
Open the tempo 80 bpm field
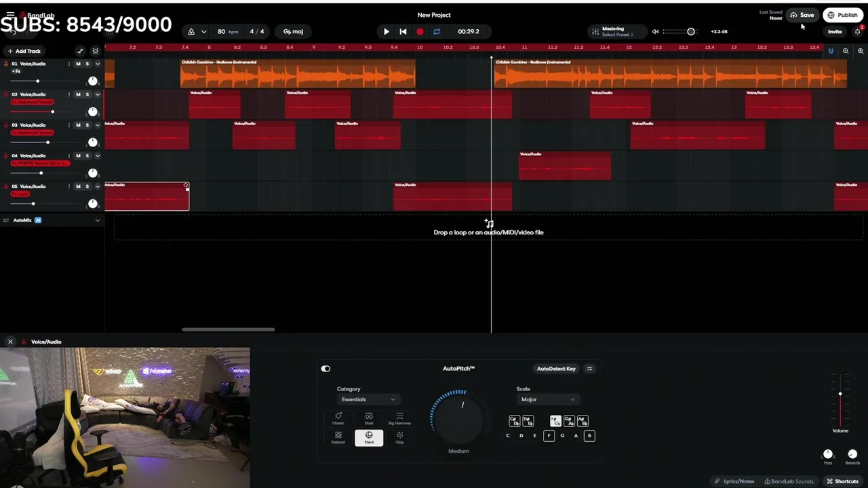point(228,32)
